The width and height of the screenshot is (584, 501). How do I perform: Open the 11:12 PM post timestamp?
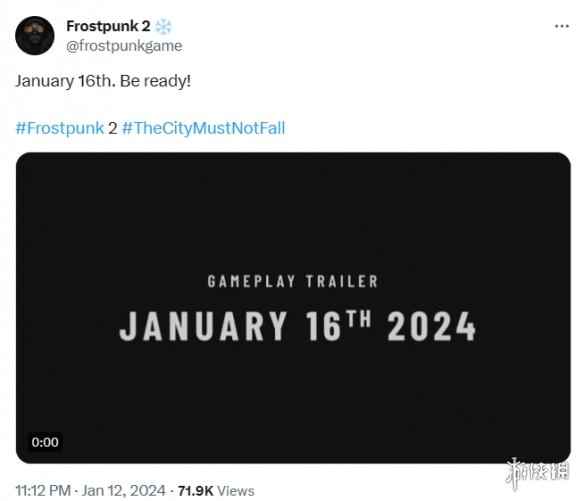pyautogui.click(x=43, y=491)
